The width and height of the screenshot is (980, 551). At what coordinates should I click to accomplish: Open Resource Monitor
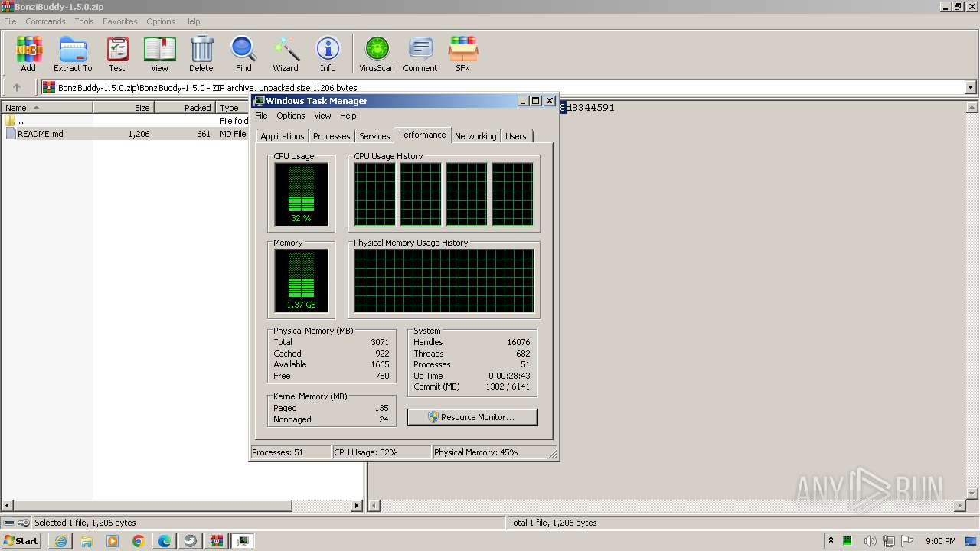pyautogui.click(x=472, y=417)
